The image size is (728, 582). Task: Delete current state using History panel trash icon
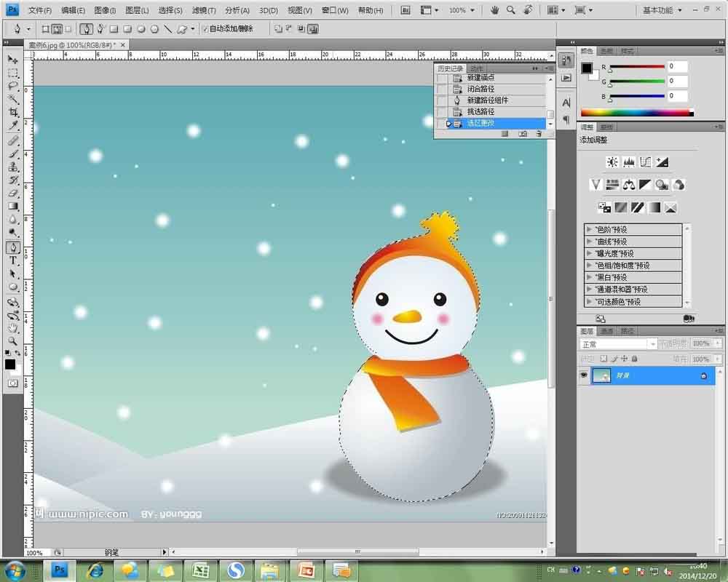pyautogui.click(x=539, y=134)
